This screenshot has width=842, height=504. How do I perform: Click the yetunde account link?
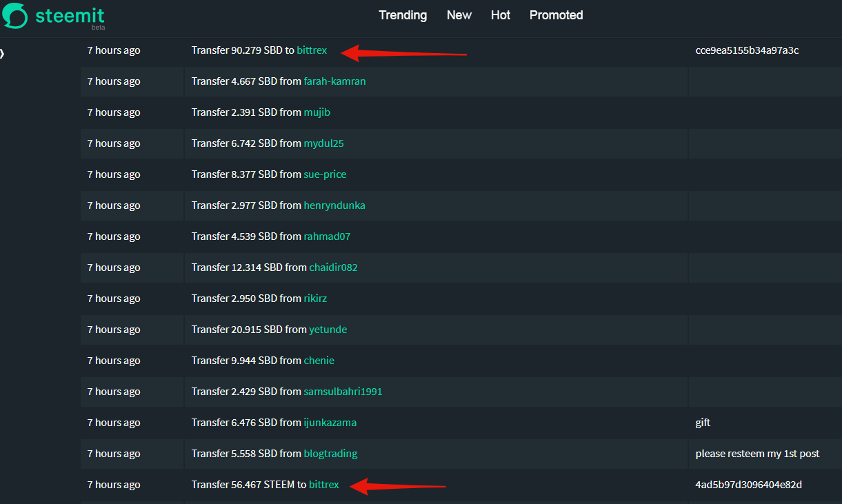tap(328, 330)
